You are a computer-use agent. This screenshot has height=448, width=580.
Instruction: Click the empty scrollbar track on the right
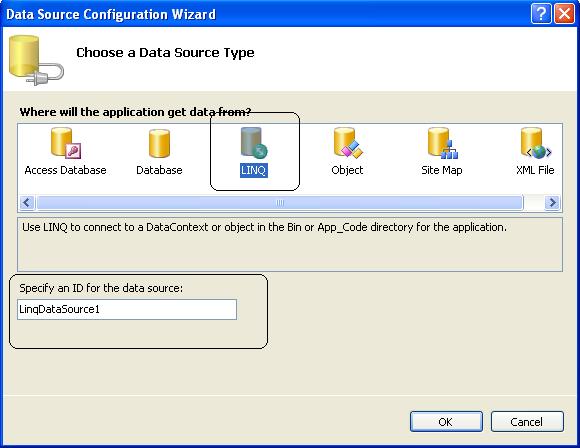534,203
